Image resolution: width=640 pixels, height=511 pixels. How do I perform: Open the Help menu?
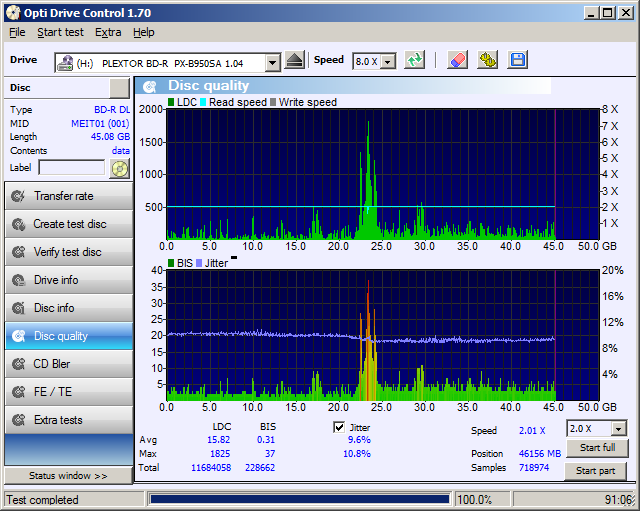point(144,32)
